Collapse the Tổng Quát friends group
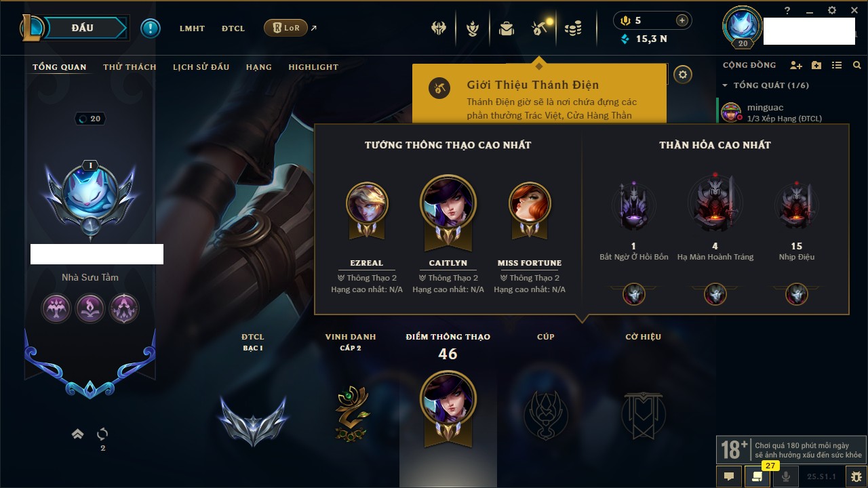868x488 pixels. [x=725, y=85]
